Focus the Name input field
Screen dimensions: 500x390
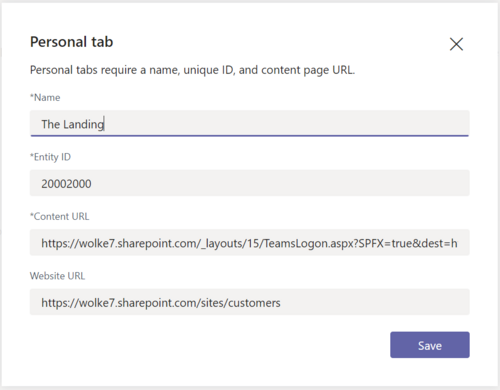250,123
